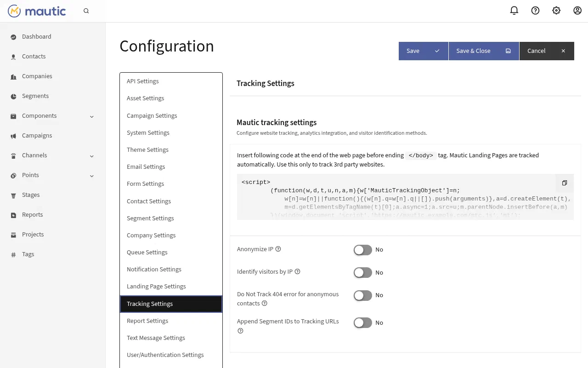The height and width of the screenshot is (368, 588).
Task: Click the Tags hash icon
Action: tap(13, 254)
